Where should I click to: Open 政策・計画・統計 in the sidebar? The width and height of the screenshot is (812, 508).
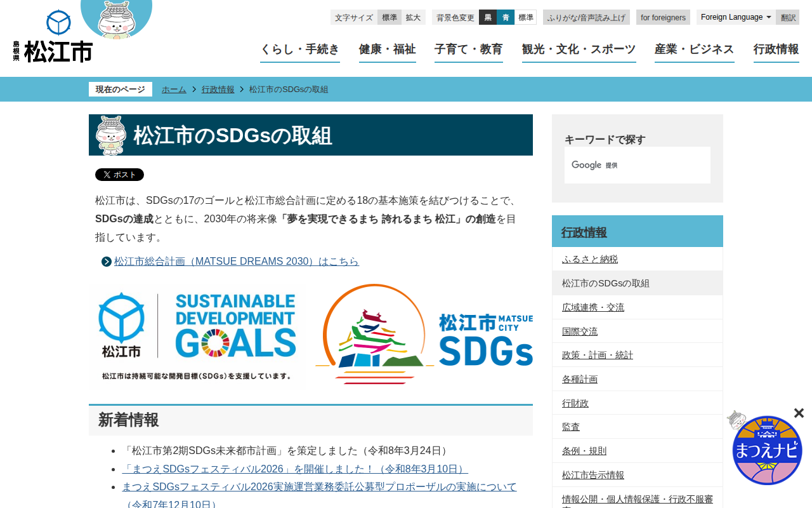tap(638, 355)
